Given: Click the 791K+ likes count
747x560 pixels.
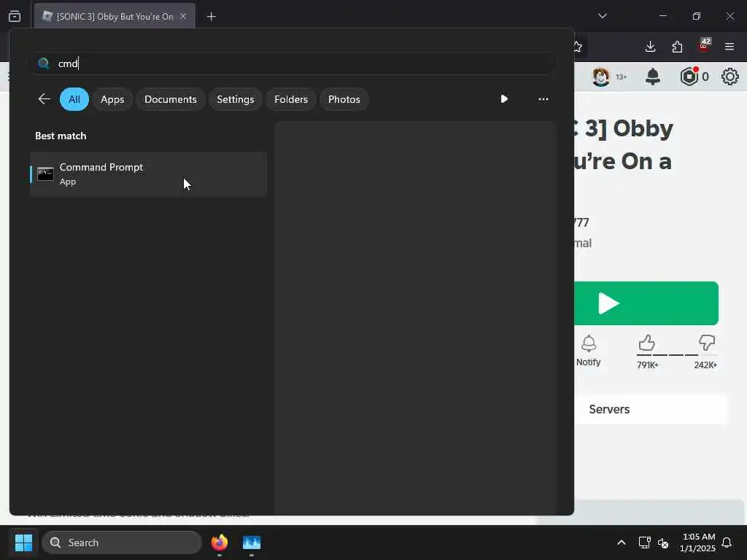Looking at the screenshot, I should coord(648,365).
